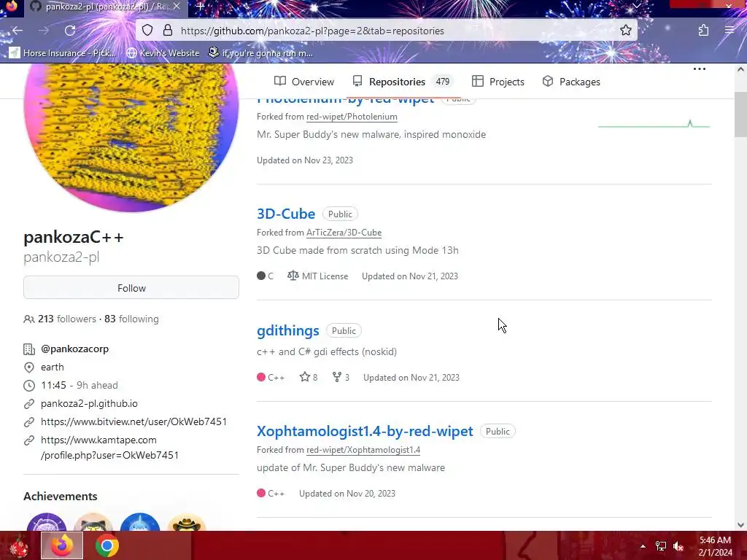Open the pankoza2-pl.github.io website link
747x560 pixels.
point(89,403)
